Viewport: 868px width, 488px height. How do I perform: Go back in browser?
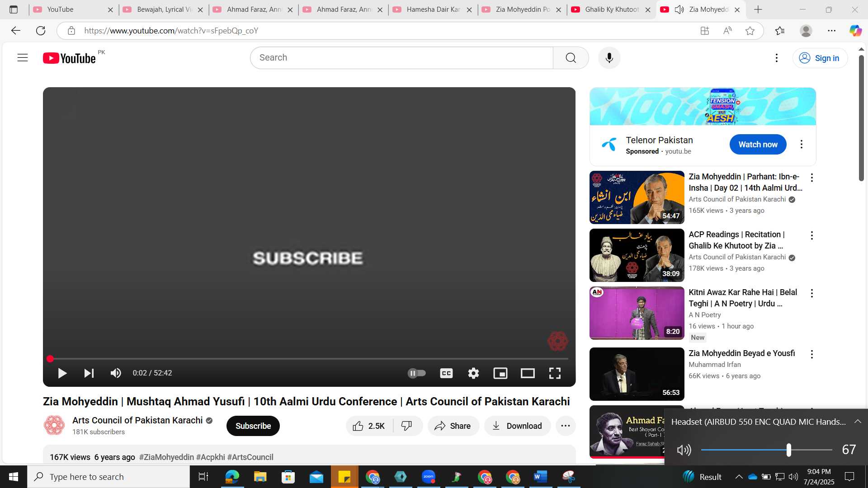(16, 31)
